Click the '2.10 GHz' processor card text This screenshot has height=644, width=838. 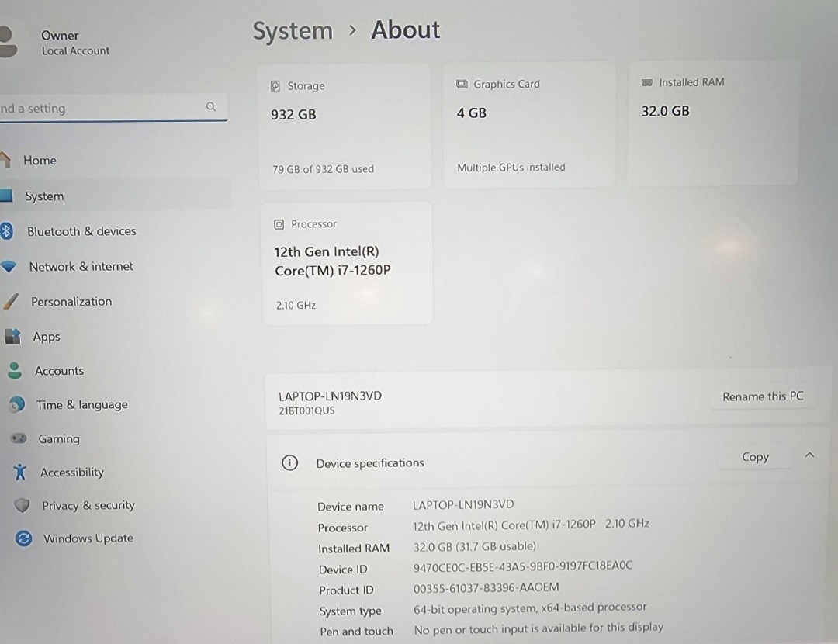296,305
